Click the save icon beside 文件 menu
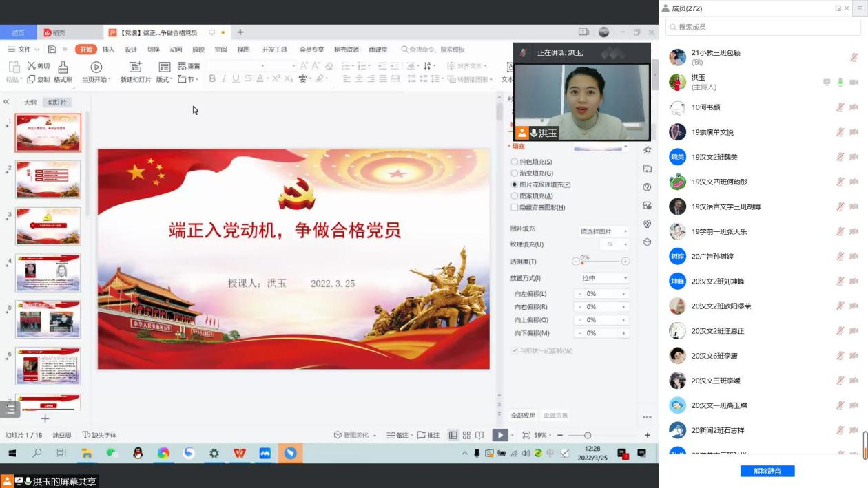This screenshot has width=868, height=488. (x=52, y=50)
